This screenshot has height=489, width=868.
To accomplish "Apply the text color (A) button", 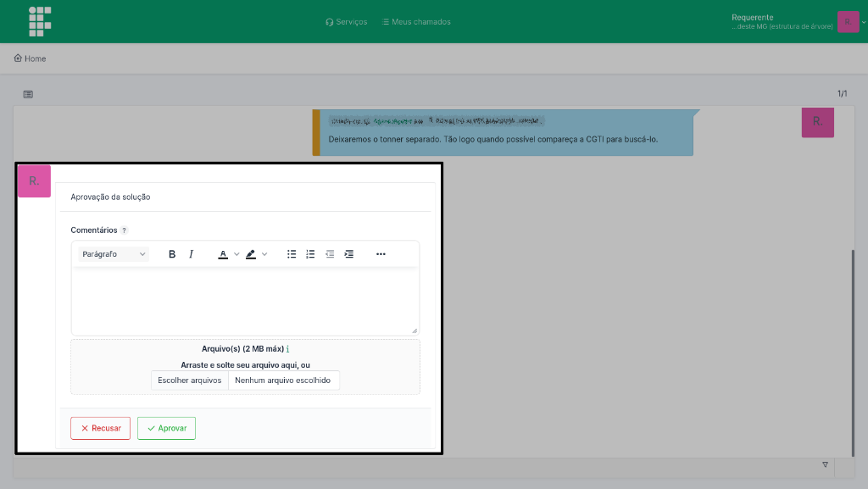I will [x=223, y=254].
